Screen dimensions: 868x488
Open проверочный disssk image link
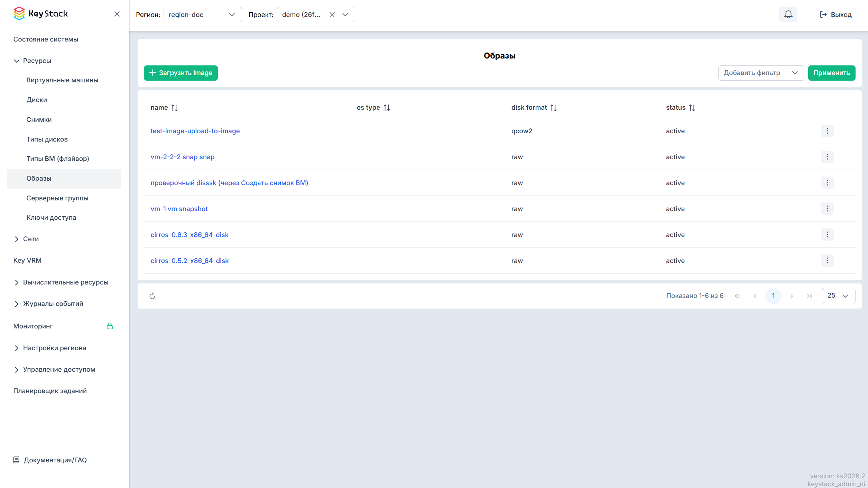[x=229, y=183]
